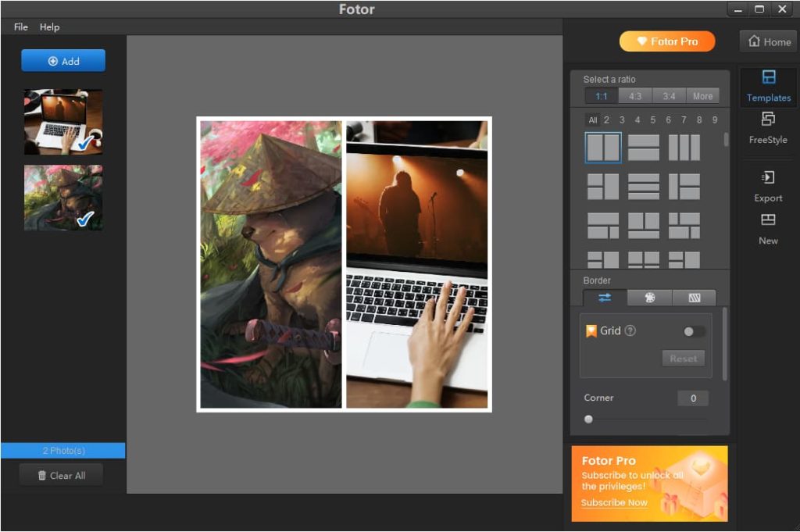Select the laptop photo thumbnail
The width and height of the screenshot is (800, 532).
click(x=63, y=122)
